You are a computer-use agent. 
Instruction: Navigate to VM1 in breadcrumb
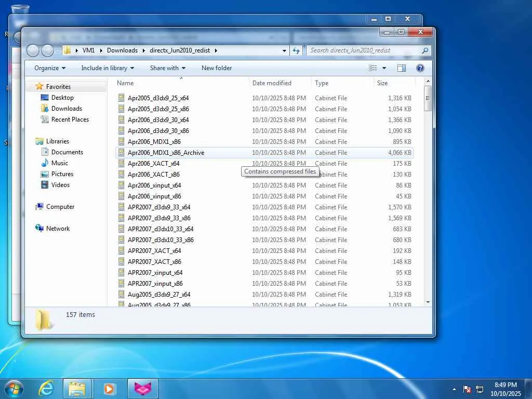tap(88, 50)
